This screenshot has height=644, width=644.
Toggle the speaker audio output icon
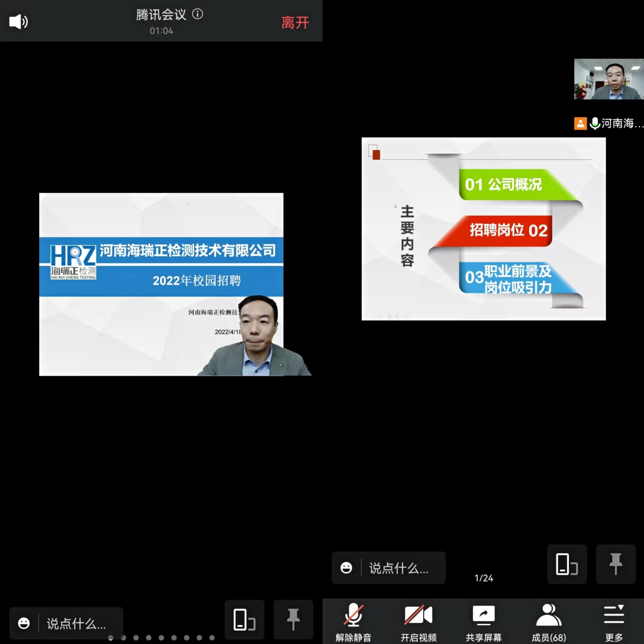[19, 22]
